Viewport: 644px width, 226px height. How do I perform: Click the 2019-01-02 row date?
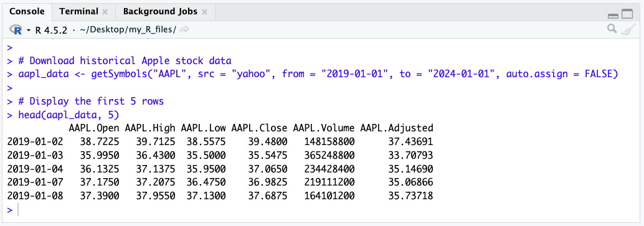click(36, 142)
